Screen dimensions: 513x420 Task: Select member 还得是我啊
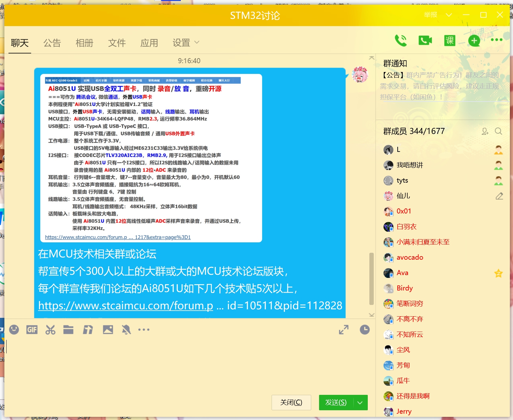click(413, 396)
